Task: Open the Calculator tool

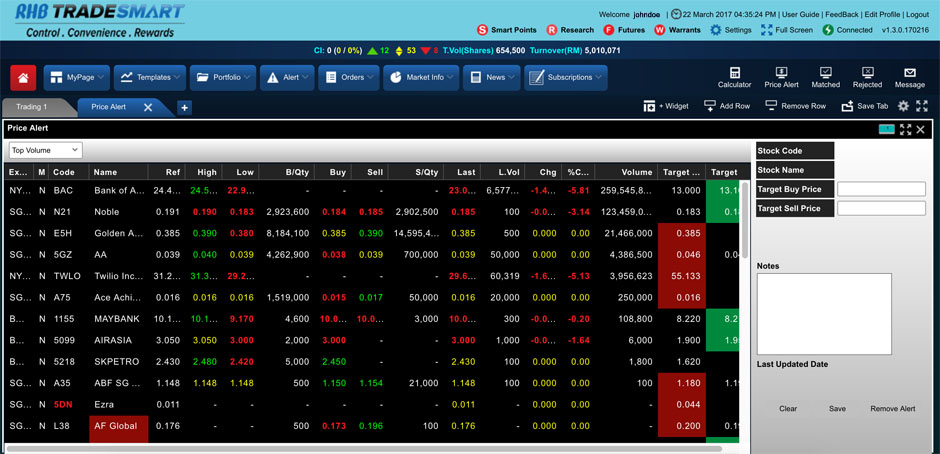Action: [734, 78]
